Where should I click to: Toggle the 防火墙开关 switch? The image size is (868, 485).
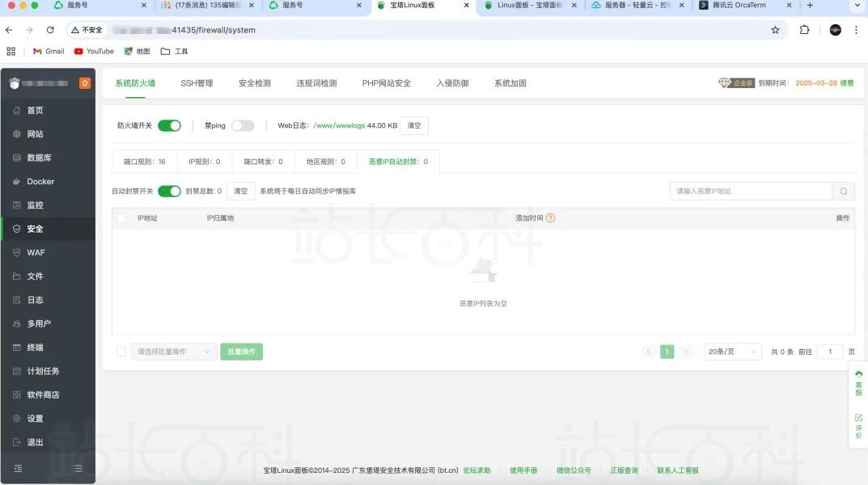point(169,126)
